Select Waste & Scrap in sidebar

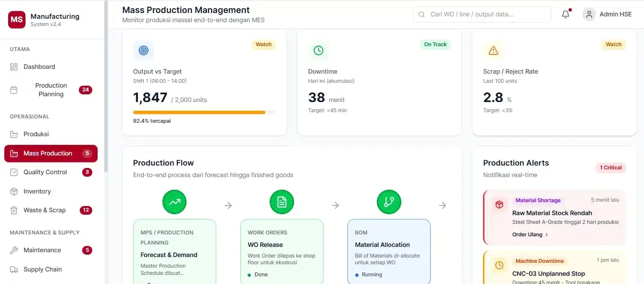[44, 210]
